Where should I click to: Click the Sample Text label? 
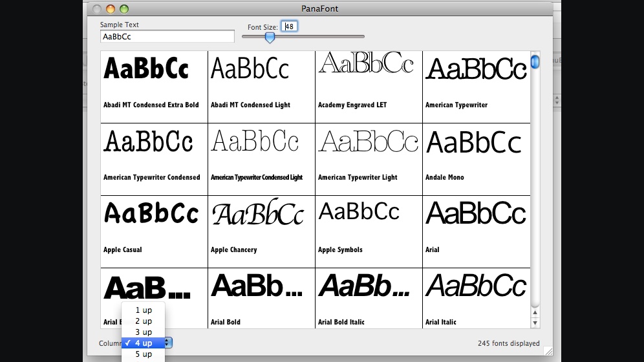(x=119, y=25)
